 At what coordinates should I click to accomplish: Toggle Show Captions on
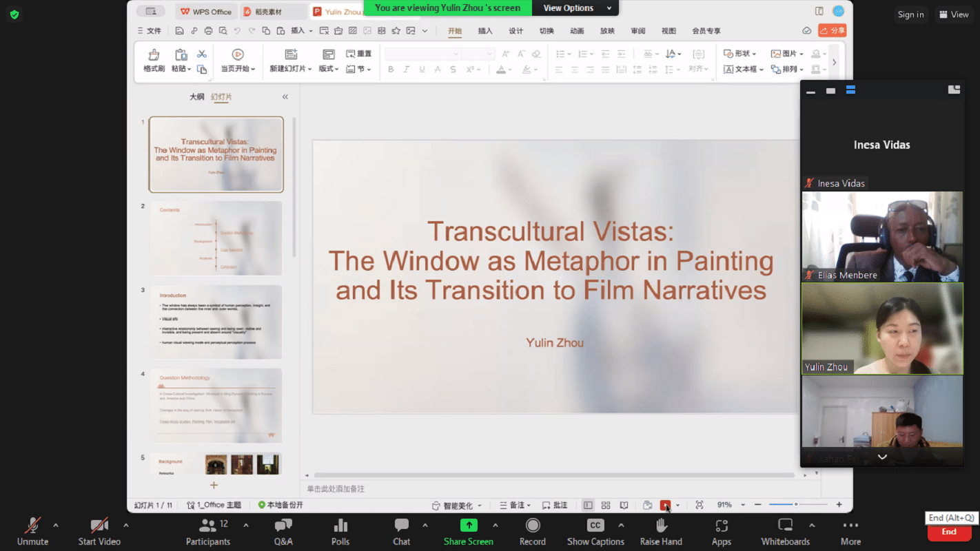click(x=595, y=526)
